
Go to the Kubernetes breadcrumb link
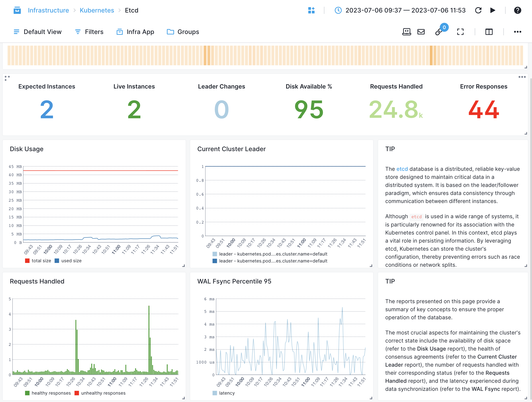(97, 10)
